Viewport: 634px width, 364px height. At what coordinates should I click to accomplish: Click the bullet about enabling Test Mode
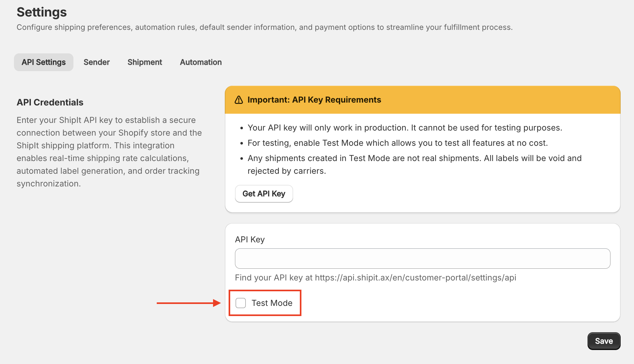pos(397,143)
